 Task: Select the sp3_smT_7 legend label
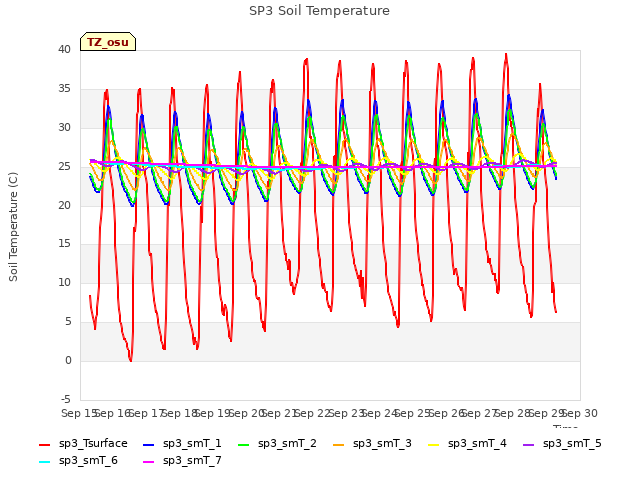pos(192,461)
